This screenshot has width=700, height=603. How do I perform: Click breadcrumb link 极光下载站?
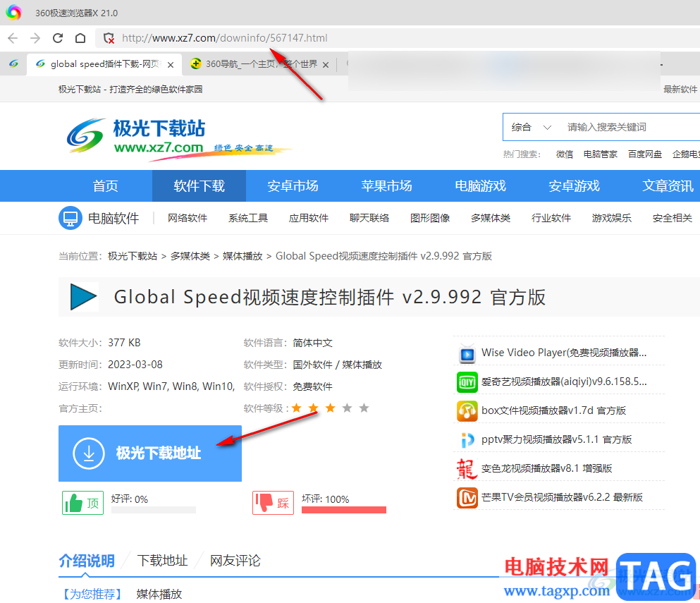tap(133, 256)
